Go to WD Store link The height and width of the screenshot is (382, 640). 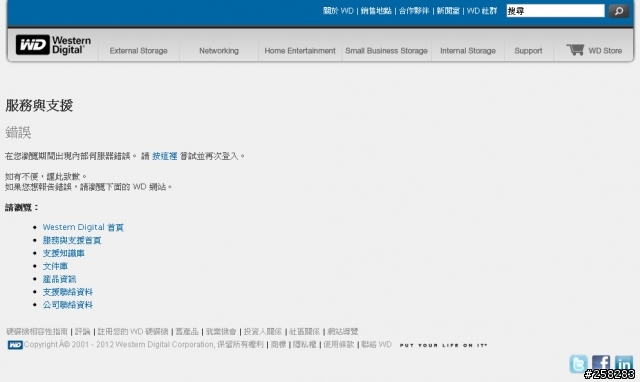605,51
